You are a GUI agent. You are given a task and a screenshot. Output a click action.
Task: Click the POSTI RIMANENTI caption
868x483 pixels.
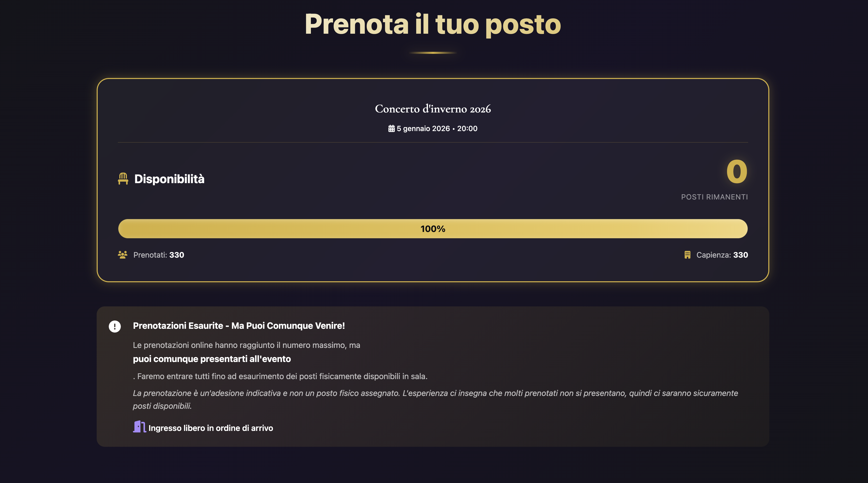click(x=714, y=197)
